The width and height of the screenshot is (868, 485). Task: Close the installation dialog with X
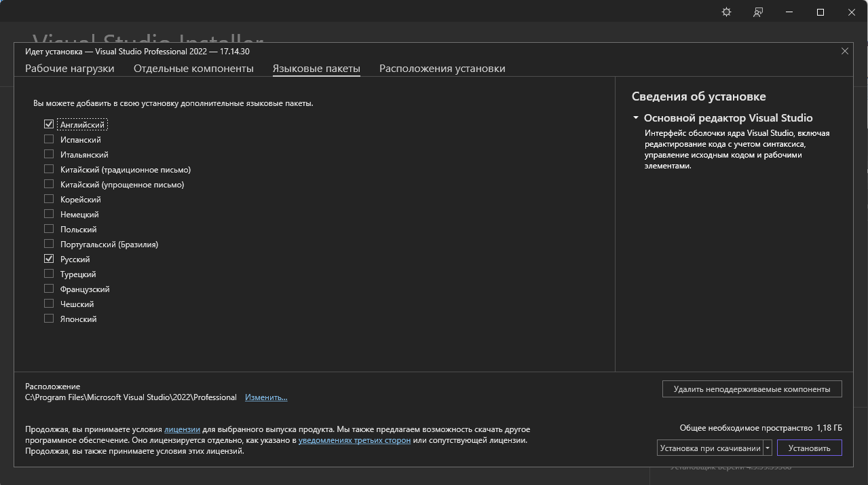[845, 51]
